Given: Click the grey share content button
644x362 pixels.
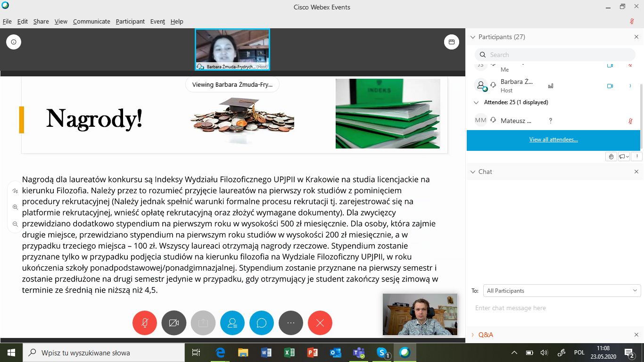Looking at the screenshot, I should coord(203,323).
